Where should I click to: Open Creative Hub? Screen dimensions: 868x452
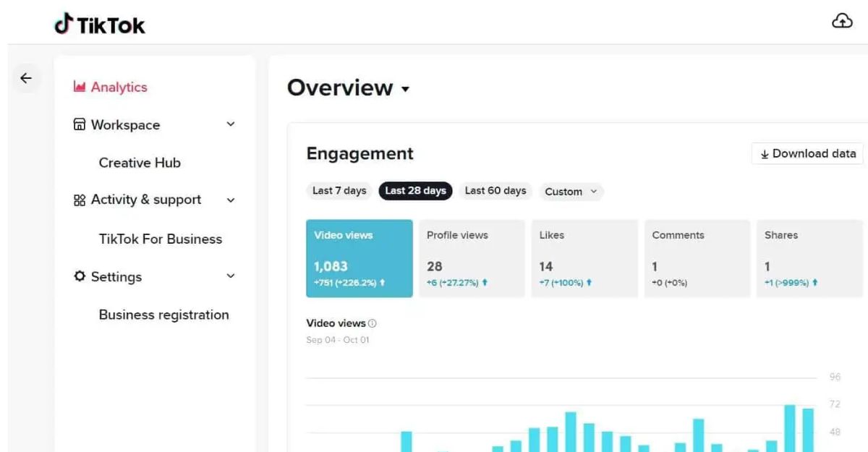pyautogui.click(x=140, y=163)
